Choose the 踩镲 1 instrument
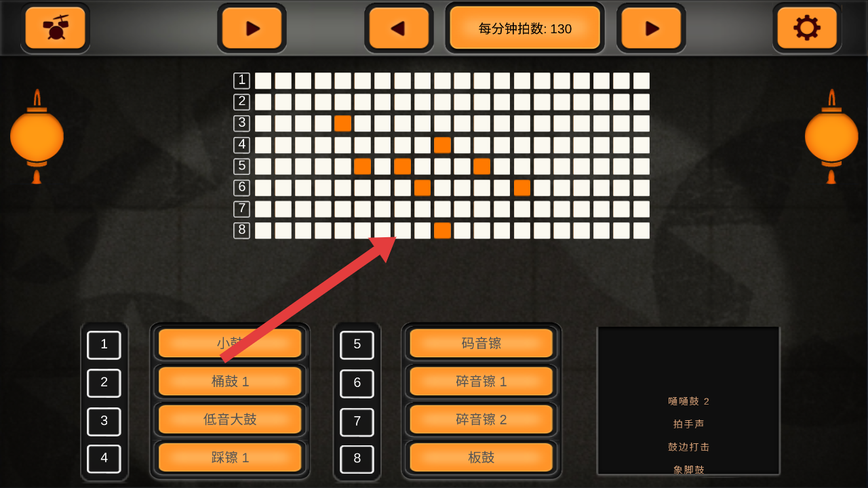Image resolution: width=868 pixels, height=488 pixels. point(230,457)
